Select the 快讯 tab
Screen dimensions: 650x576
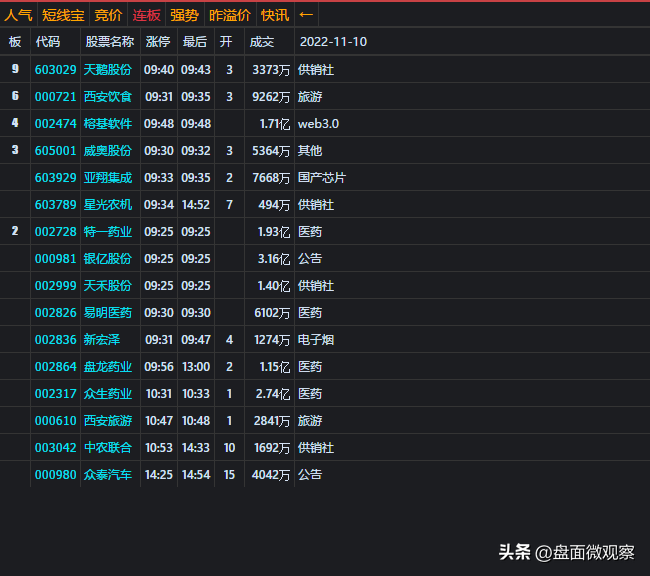tap(275, 15)
